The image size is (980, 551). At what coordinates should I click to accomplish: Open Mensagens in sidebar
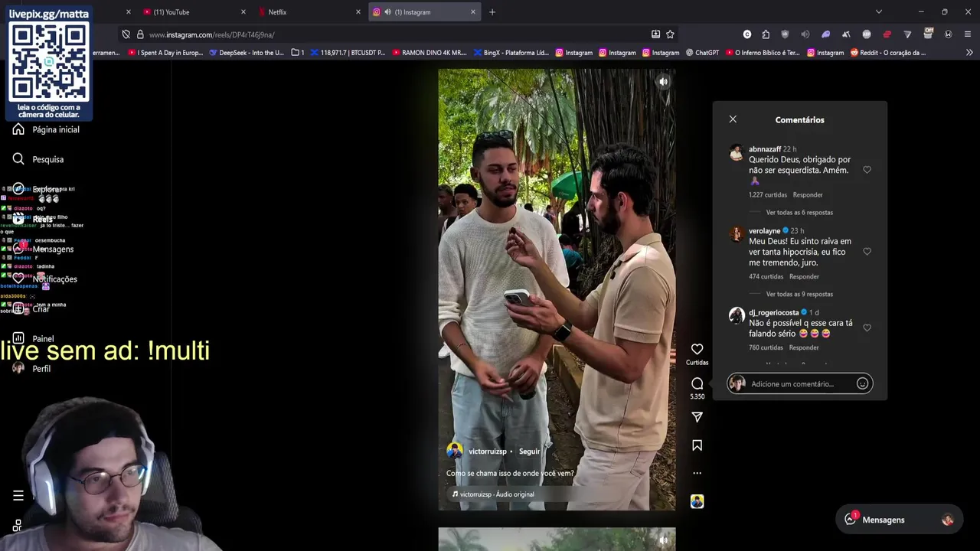click(44, 249)
